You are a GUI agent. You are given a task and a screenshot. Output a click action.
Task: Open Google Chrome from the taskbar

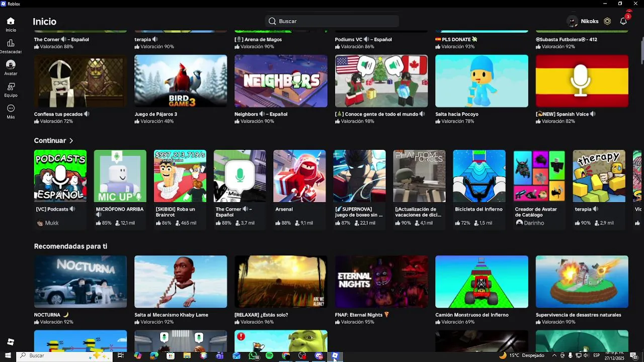pos(286,356)
